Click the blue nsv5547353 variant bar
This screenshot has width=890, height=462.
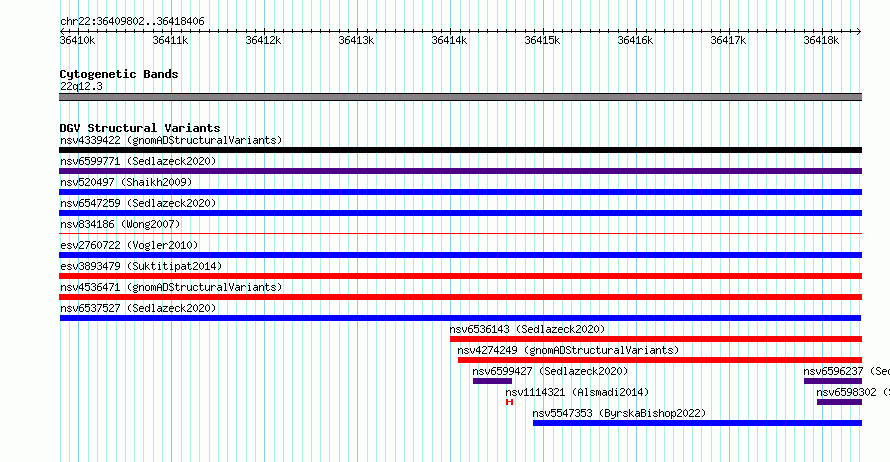[698, 423]
